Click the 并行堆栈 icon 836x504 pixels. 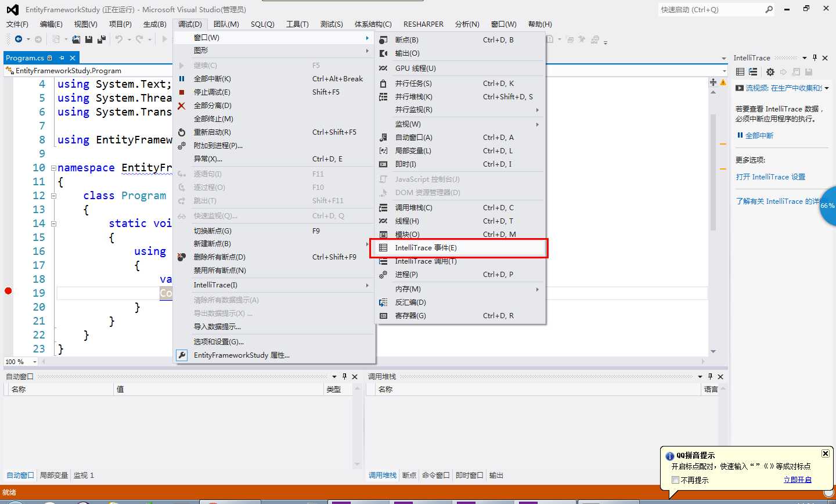(383, 97)
